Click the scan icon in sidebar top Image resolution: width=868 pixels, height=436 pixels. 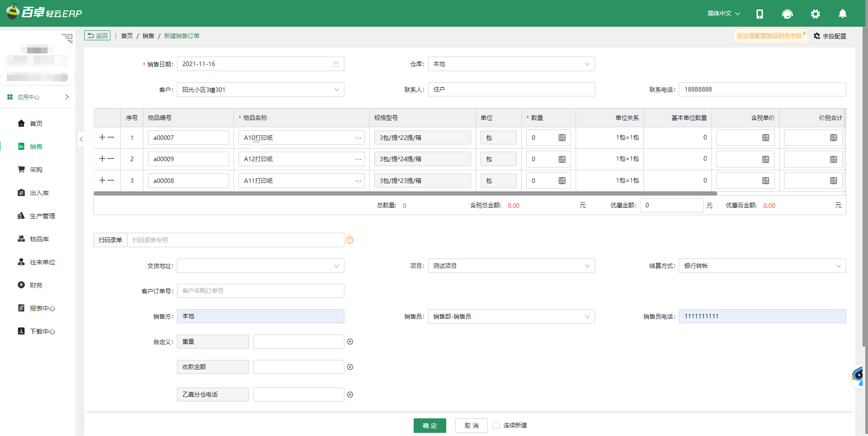click(x=67, y=38)
